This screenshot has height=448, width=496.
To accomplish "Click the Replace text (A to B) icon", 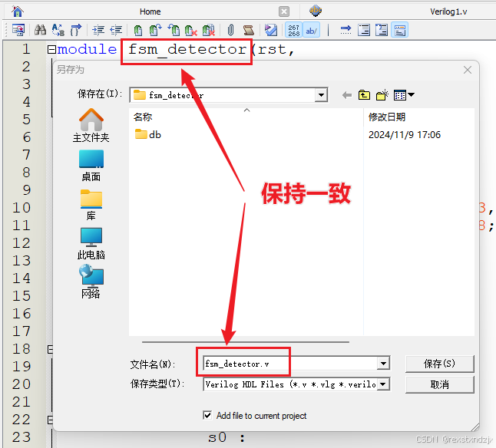I will click(x=58, y=31).
